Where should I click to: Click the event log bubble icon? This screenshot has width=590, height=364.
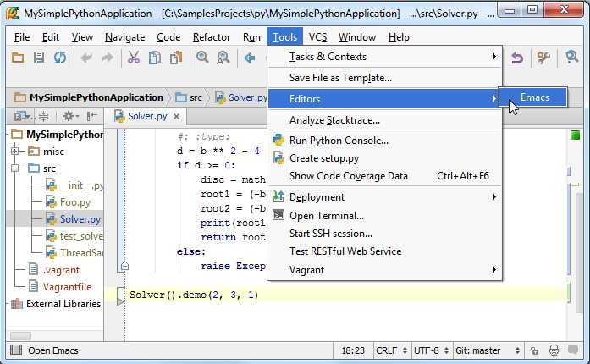pyautogui.click(x=573, y=350)
